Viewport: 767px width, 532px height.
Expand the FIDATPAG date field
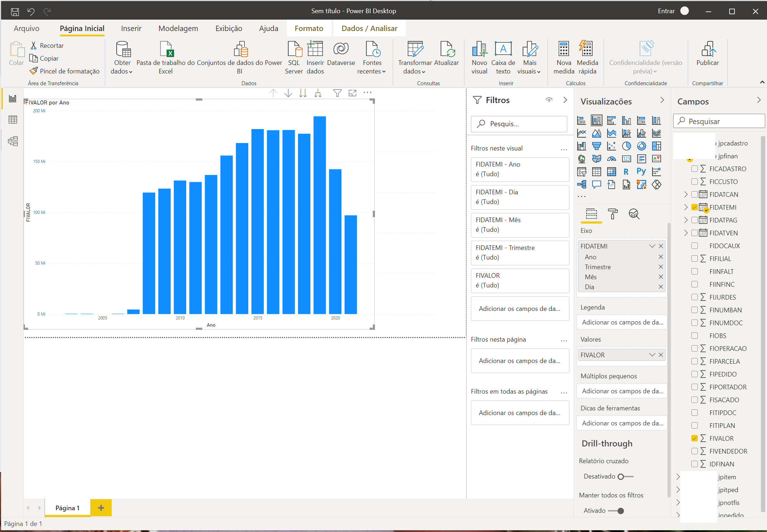685,220
